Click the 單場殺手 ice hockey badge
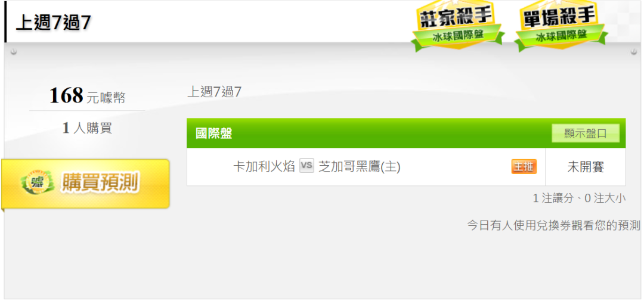644x301 pixels. tap(561, 26)
